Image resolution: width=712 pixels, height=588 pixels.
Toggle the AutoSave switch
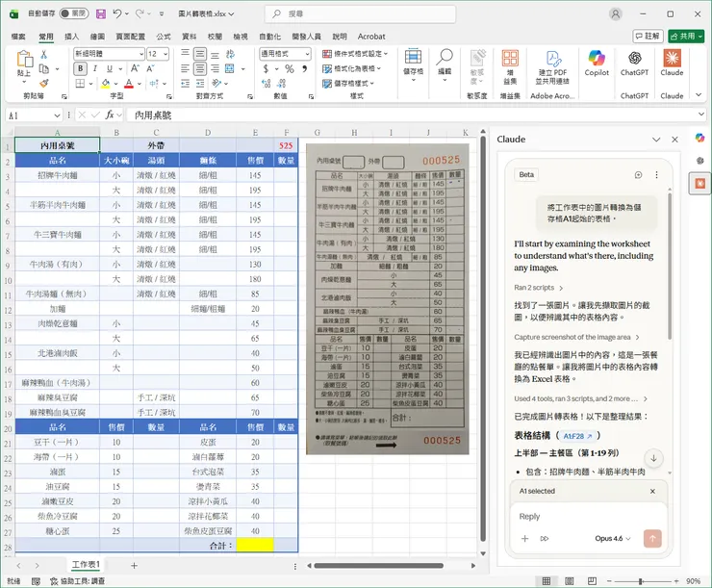[74, 13]
